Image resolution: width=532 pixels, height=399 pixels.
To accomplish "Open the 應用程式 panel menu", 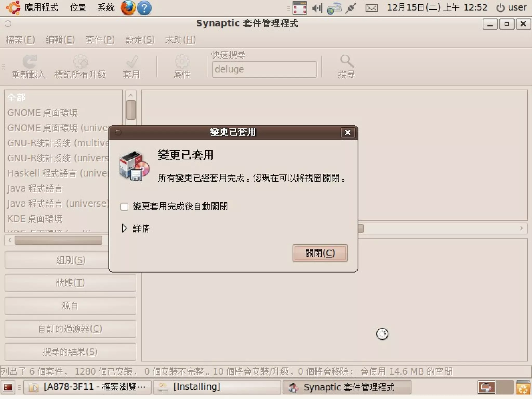I will [x=41, y=7].
